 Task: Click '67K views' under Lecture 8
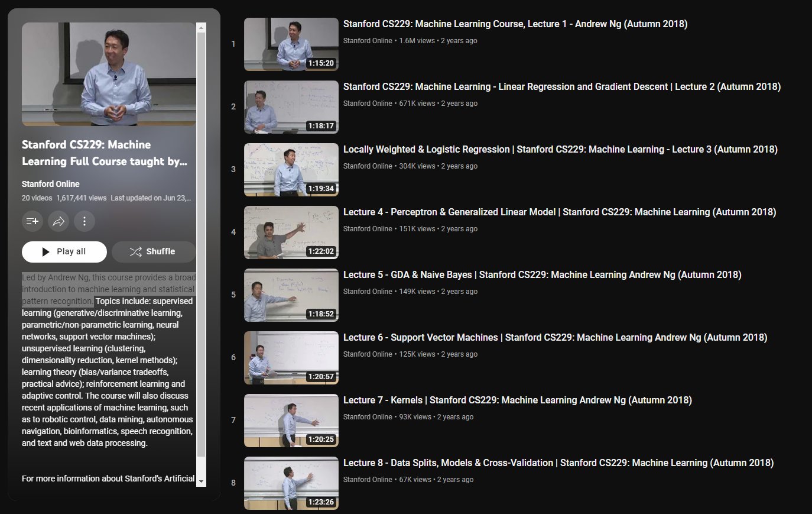coord(415,480)
